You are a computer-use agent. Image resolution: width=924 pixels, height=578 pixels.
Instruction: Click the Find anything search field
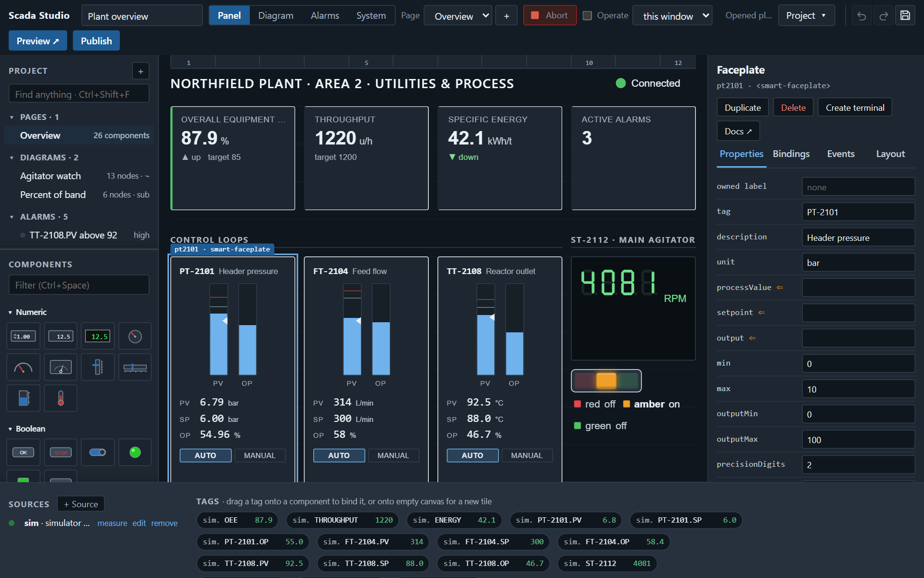pos(79,94)
